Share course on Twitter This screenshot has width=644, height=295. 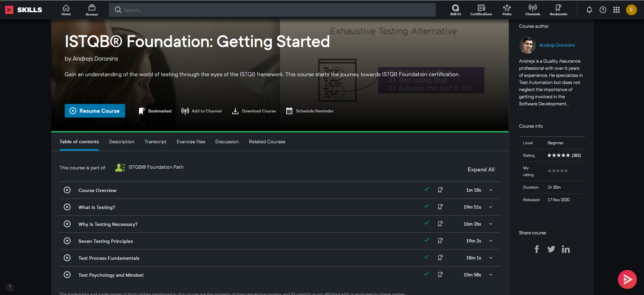point(551,249)
